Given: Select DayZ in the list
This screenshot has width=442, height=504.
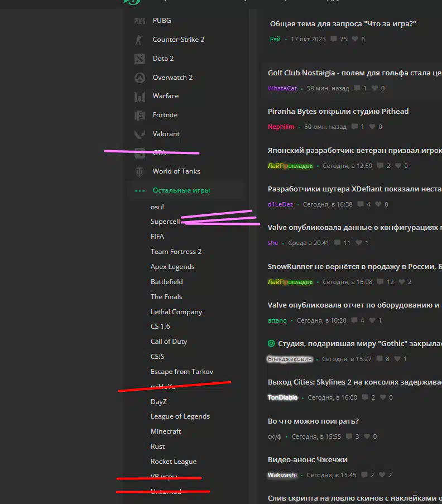Looking at the screenshot, I should [158, 402].
